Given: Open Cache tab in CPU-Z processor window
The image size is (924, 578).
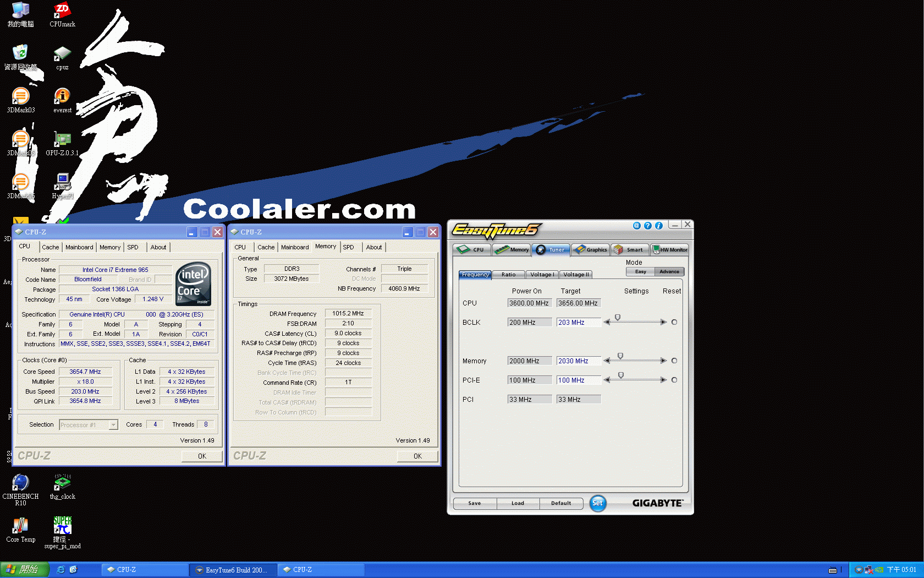Looking at the screenshot, I should (50, 247).
